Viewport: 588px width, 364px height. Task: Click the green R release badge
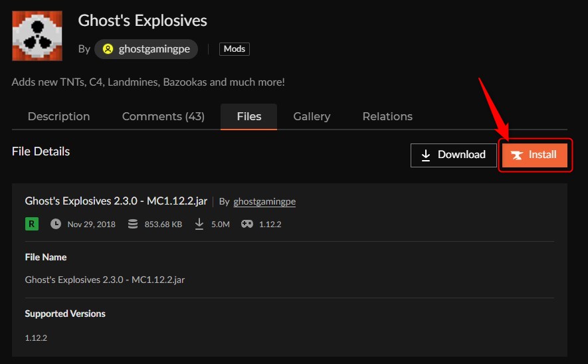click(32, 224)
